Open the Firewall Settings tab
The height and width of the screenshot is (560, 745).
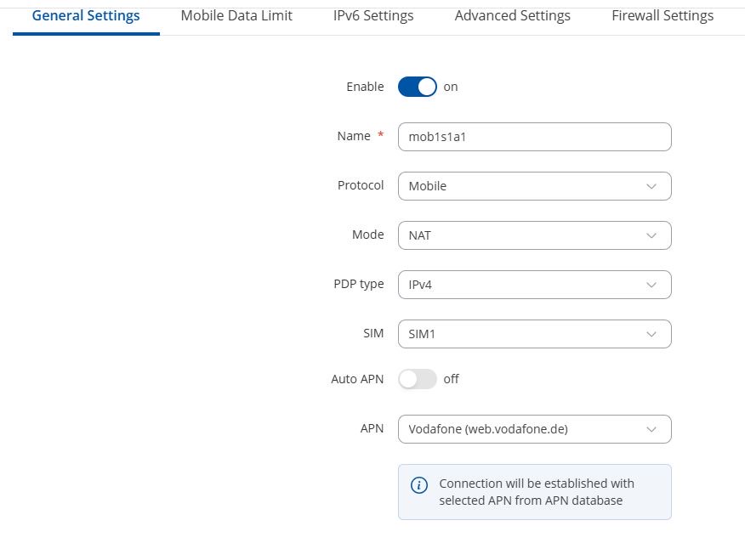coord(663,15)
